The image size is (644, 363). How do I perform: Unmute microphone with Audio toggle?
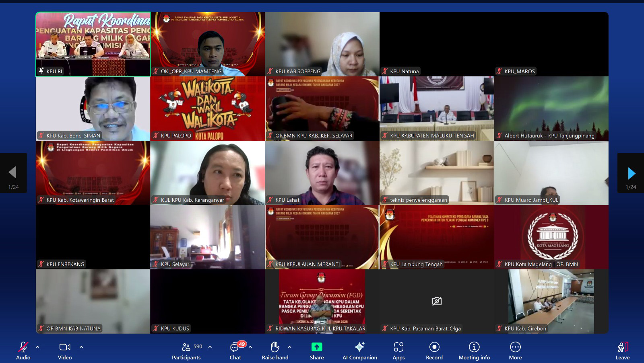click(x=23, y=351)
